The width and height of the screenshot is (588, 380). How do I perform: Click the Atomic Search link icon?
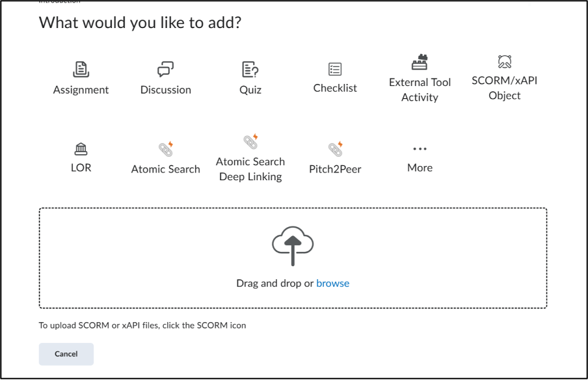pos(166,149)
